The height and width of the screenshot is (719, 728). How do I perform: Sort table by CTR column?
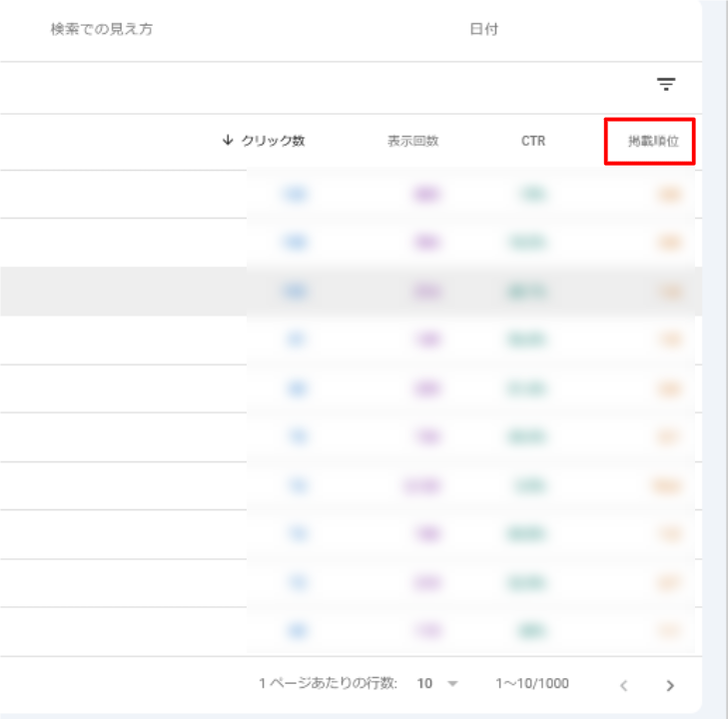pos(533,141)
